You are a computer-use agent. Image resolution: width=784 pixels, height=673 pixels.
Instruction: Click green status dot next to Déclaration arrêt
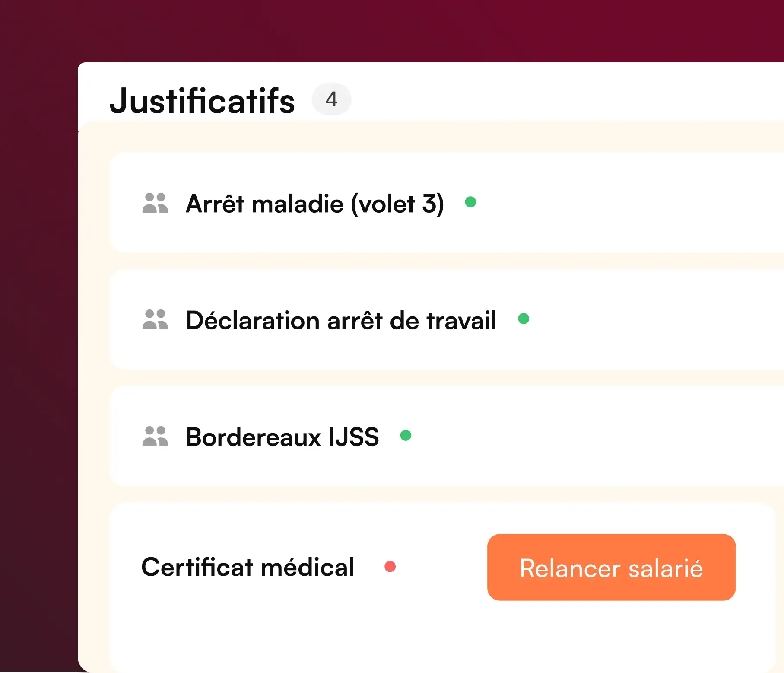524,319
